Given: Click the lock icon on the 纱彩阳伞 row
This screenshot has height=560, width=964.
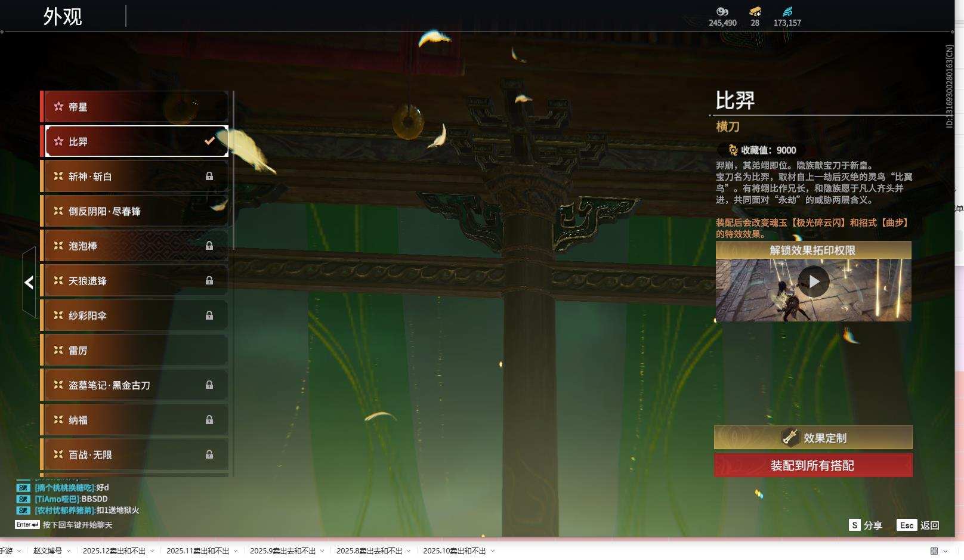Looking at the screenshot, I should point(209,315).
